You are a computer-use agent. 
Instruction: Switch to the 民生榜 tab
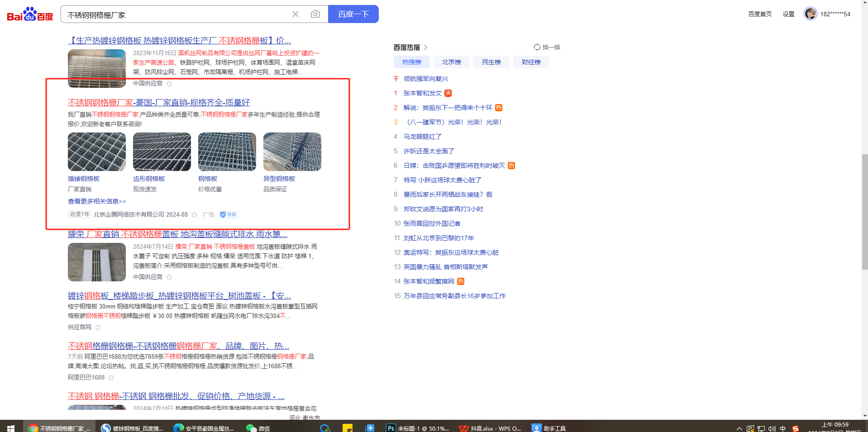[491, 62]
